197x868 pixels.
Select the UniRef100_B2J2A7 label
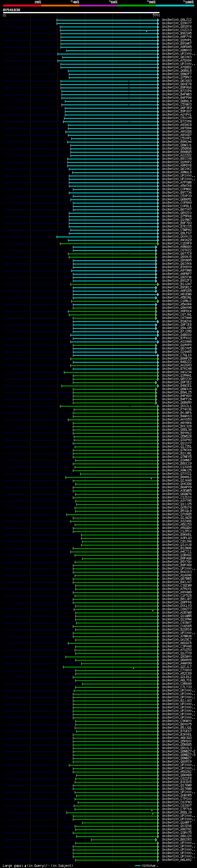(177, 284)
